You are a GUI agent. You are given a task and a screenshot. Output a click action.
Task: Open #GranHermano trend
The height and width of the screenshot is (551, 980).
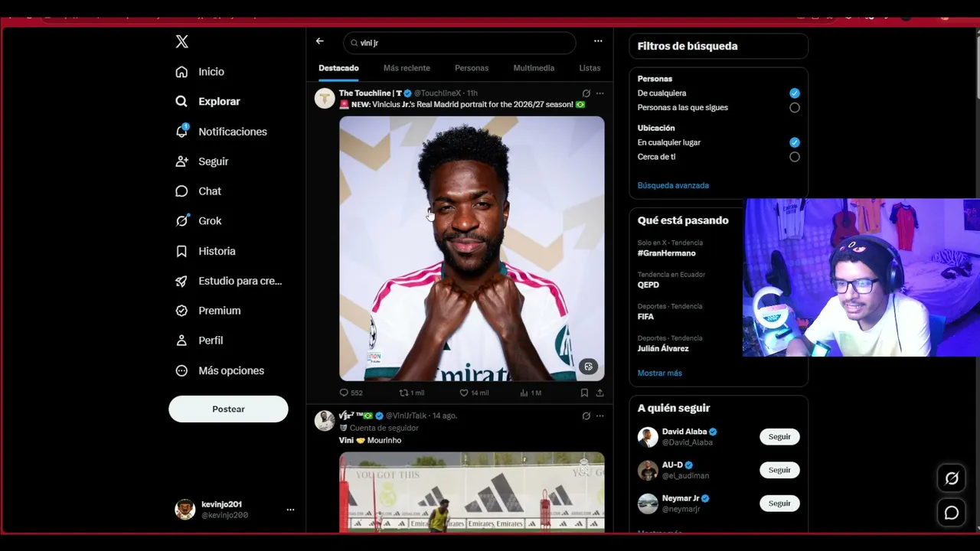tap(667, 253)
